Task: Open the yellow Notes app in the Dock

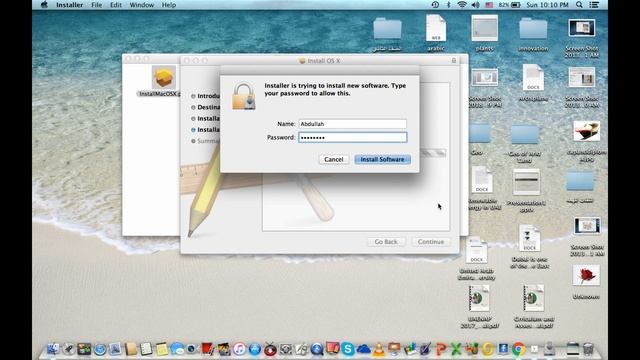Action: point(162,349)
